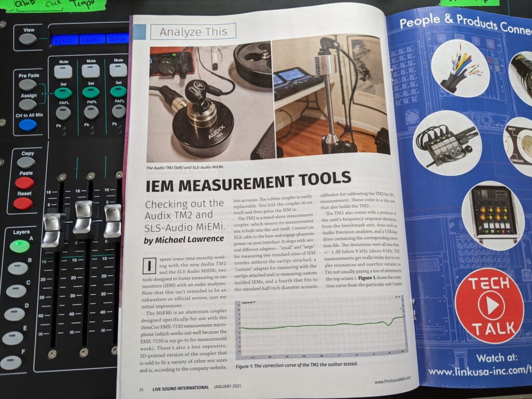
Task: Click the TM2 correction curve graph
Action: (321, 327)
